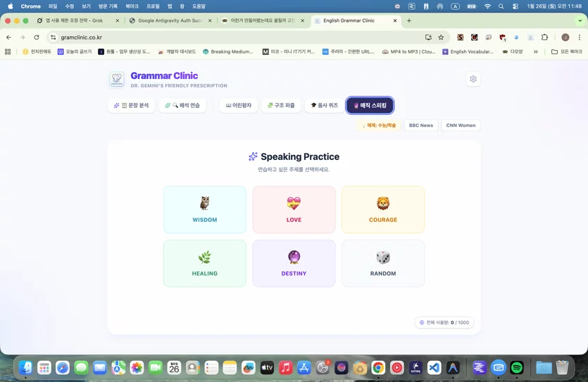
Task: Select the HEALING herb topic card
Action: pos(205,264)
